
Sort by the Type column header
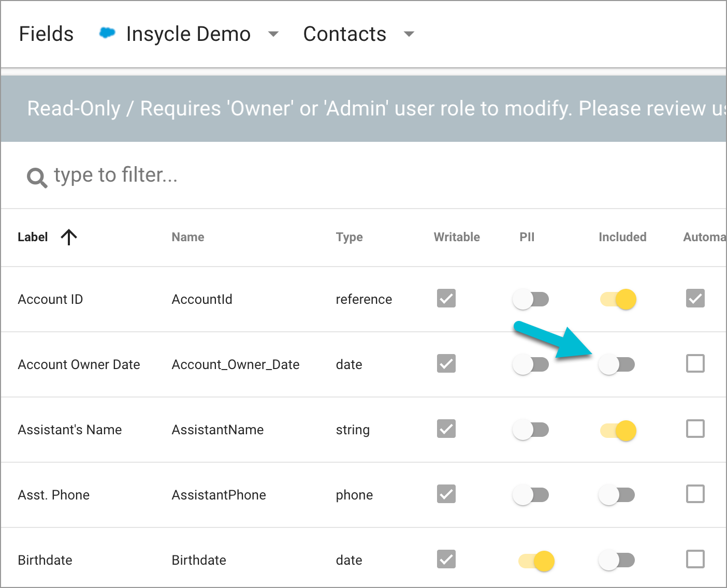click(x=350, y=237)
